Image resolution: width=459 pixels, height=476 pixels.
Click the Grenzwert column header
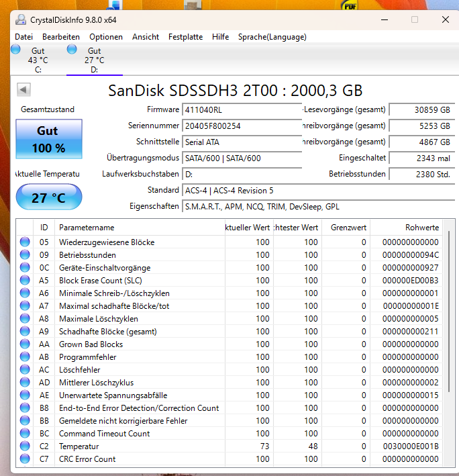click(x=346, y=228)
